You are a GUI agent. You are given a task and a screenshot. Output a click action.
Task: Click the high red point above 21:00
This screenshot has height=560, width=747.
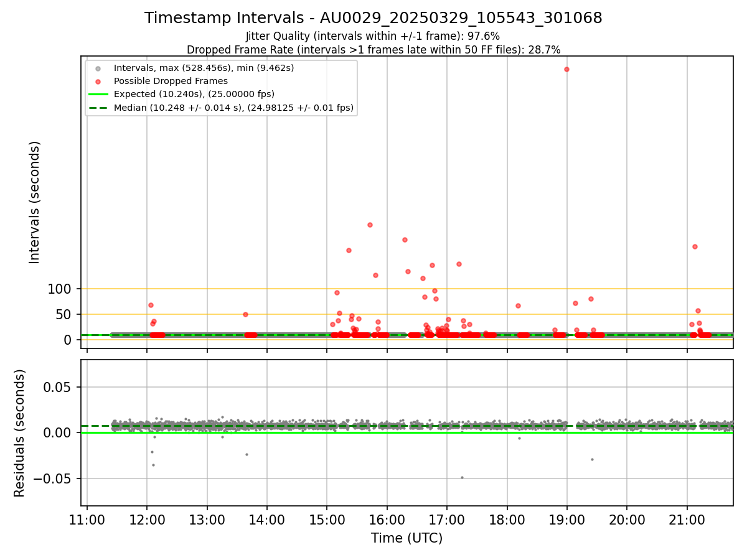coord(695,246)
